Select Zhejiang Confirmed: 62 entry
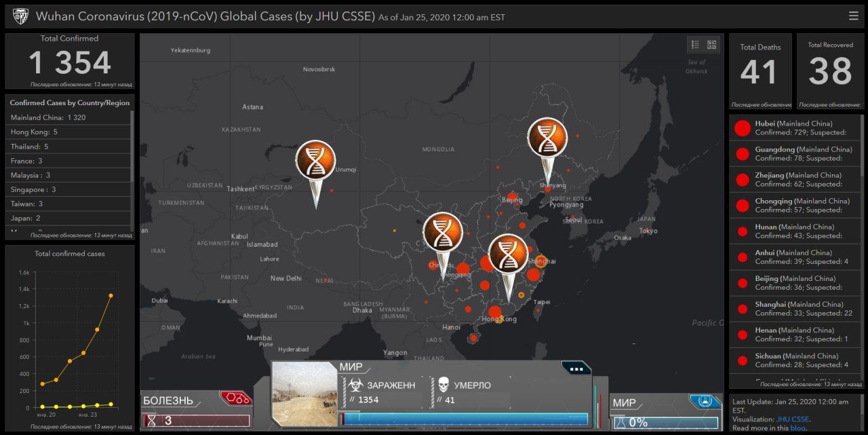 click(795, 179)
